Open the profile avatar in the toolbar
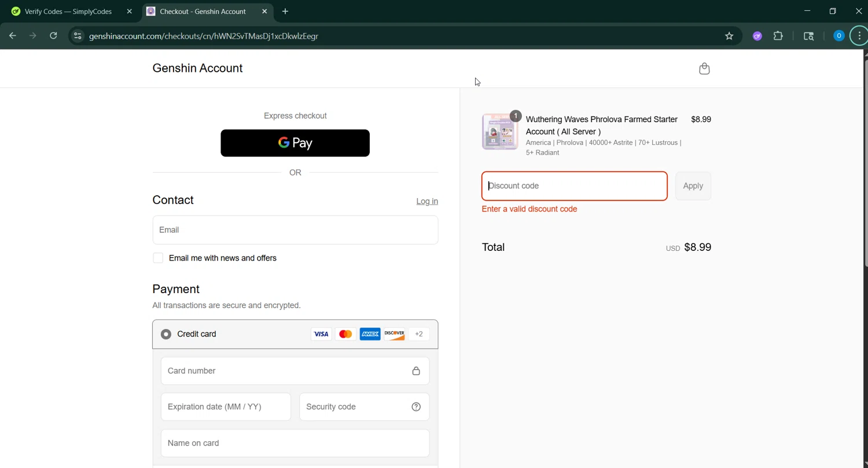The height and width of the screenshot is (468, 868). point(838,36)
